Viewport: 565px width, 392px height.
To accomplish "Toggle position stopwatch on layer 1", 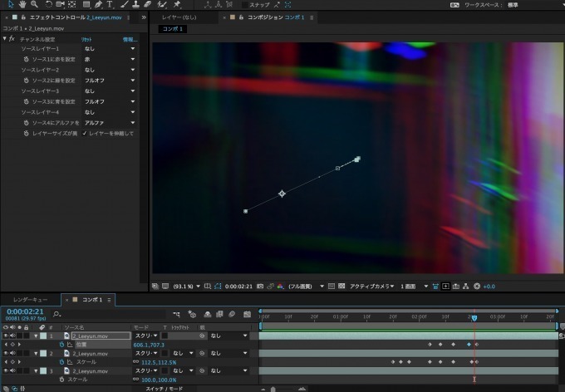I will [x=61, y=345].
